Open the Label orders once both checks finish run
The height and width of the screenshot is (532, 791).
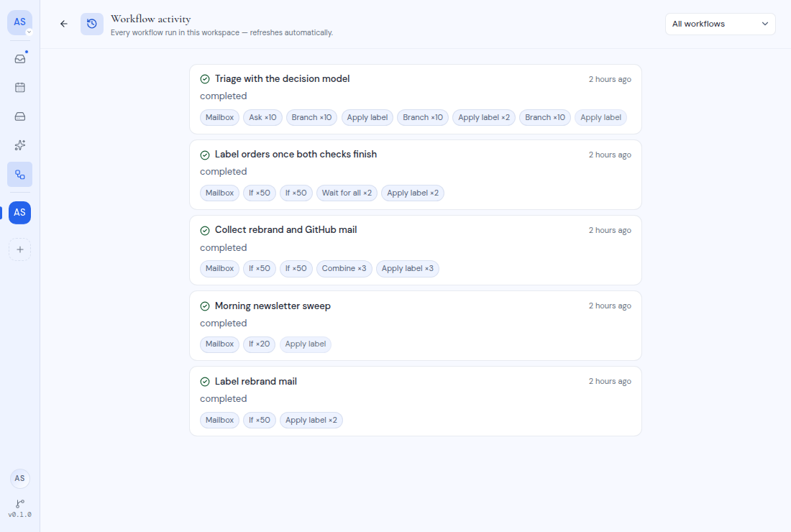click(x=415, y=175)
